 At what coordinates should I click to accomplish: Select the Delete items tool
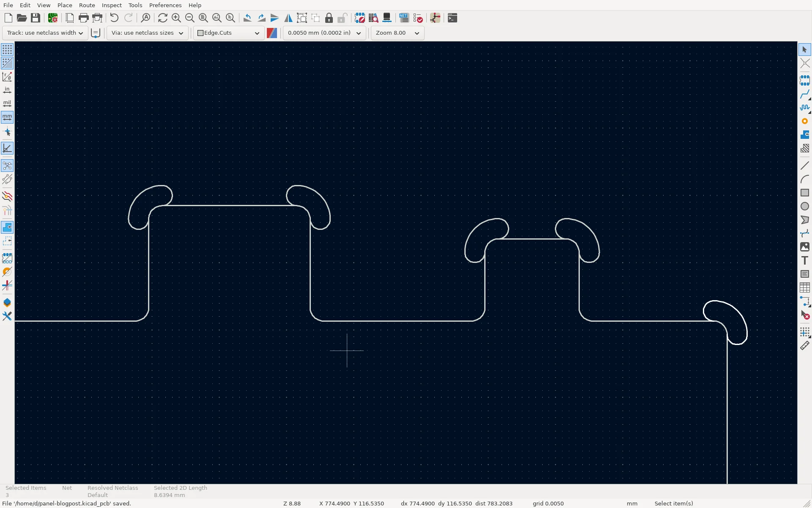pyautogui.click(x=804, y=315)
